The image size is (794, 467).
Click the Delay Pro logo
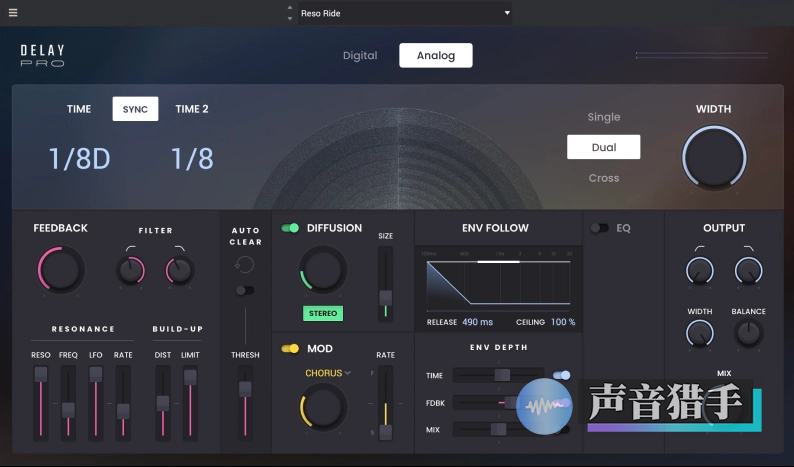43,56
